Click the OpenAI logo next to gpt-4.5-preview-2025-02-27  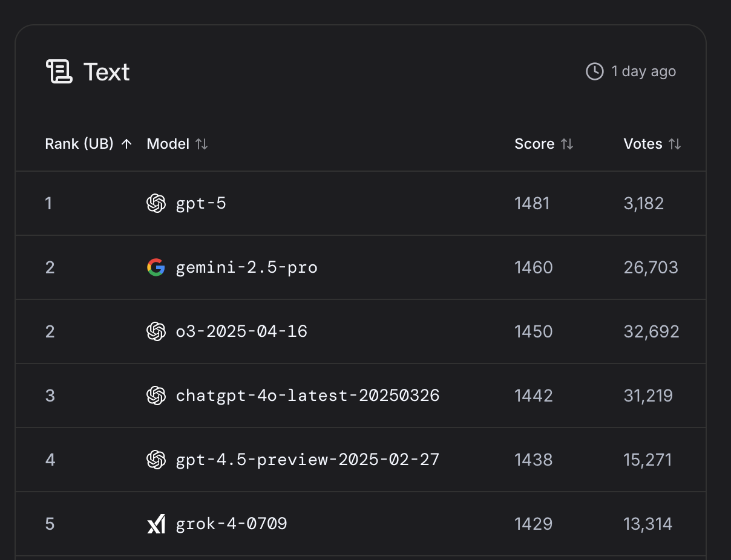(x=156, y=460)
